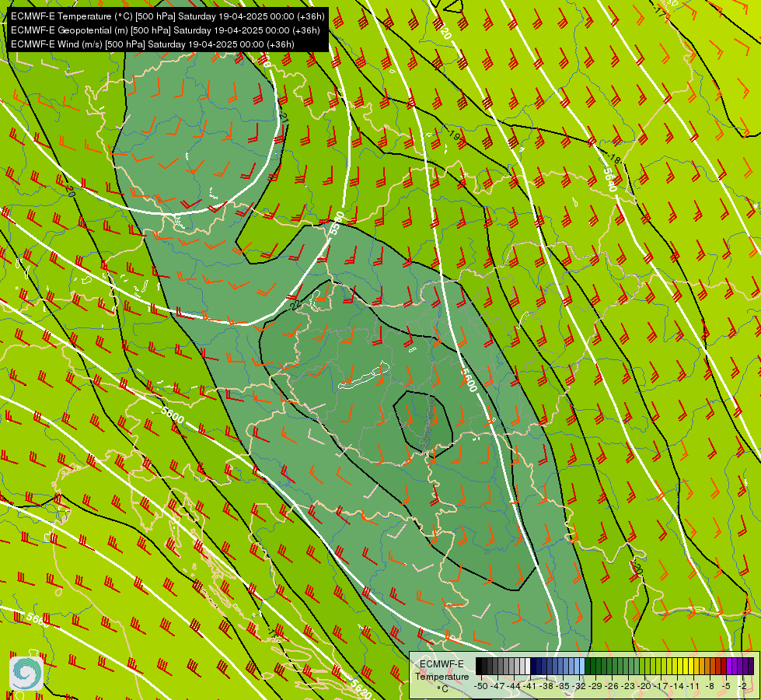Click the ECMWF-E Geopotential (m) title line
The image size is (761, 700).
pos(165,30)
